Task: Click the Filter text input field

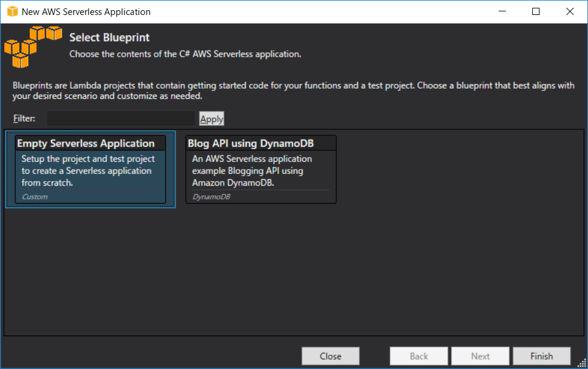Action: [121, 119]
